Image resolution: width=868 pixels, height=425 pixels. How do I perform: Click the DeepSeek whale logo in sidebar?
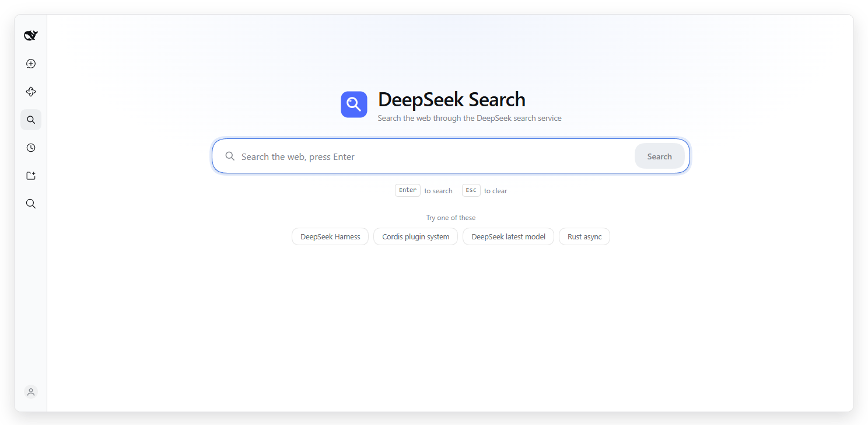click(31, 36)
